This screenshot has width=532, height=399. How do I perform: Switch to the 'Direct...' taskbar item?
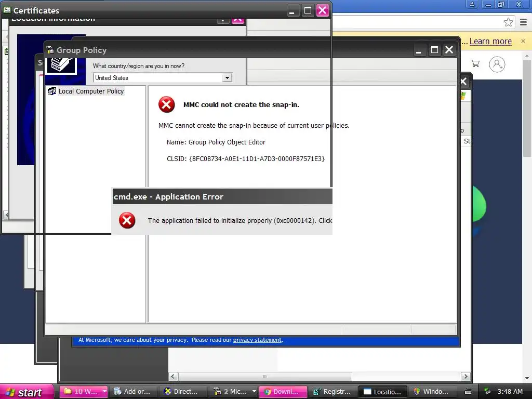[181, 392]
